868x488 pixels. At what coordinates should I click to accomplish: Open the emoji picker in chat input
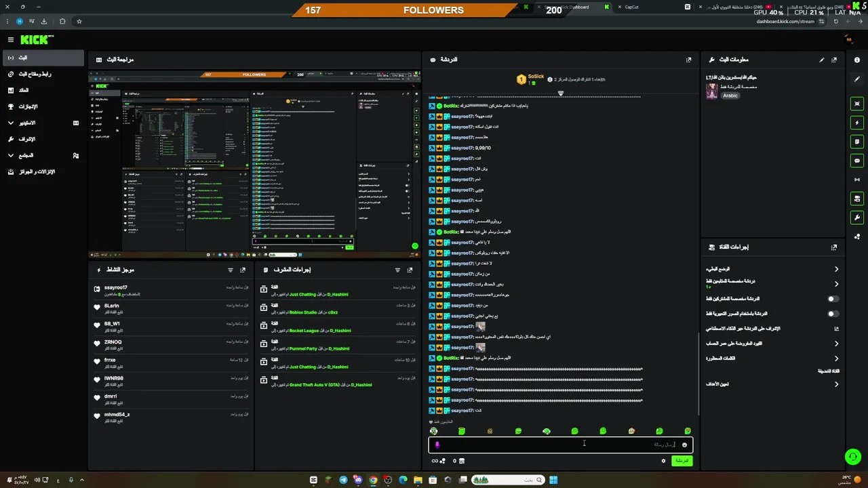pyautogui.click(x=684, y=445)
